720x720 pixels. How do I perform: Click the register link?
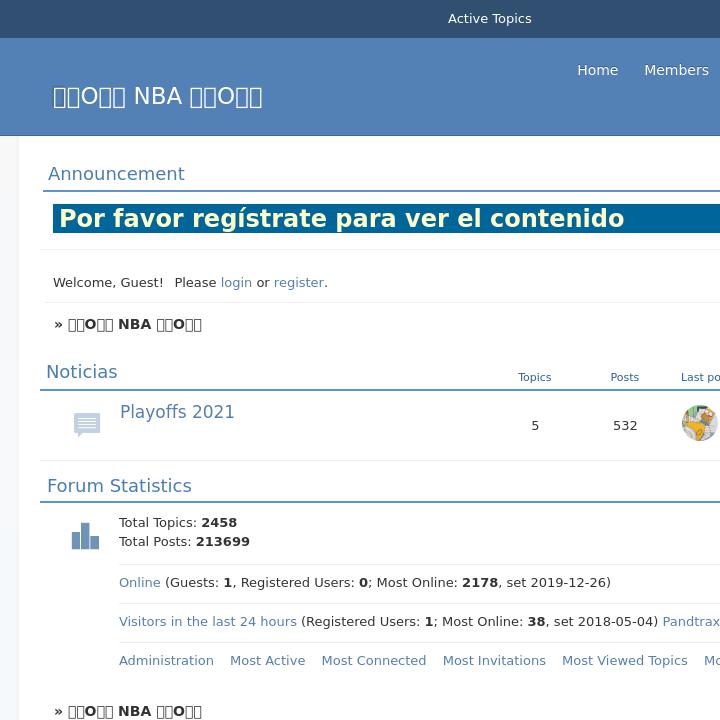pos(299,283)
